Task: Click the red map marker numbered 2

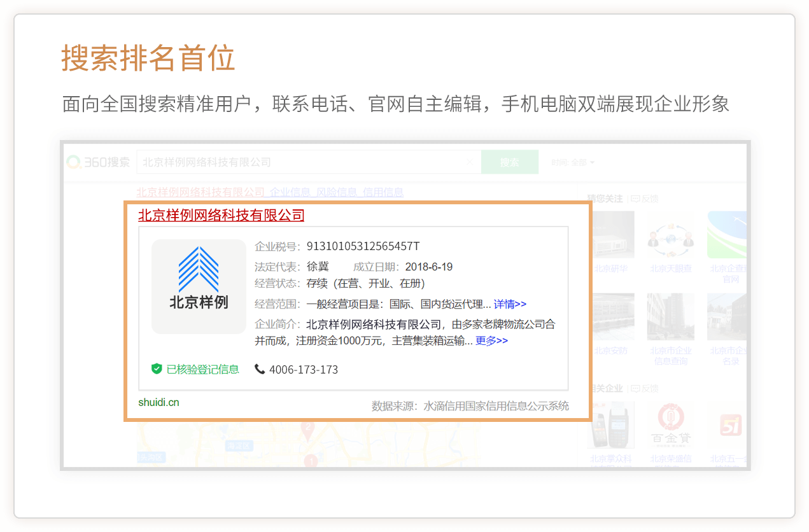Action: [x=309, y=427]
